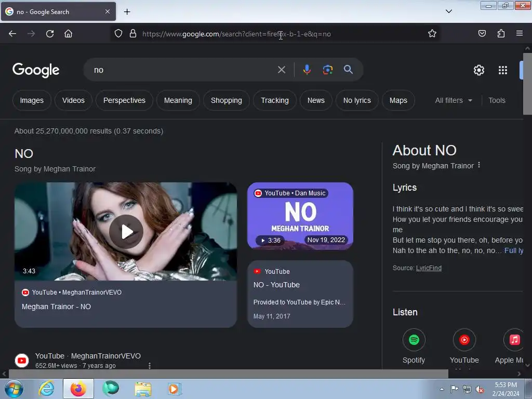Open more options beside 'Song by Meghan Trainor'

coord(479,165)
